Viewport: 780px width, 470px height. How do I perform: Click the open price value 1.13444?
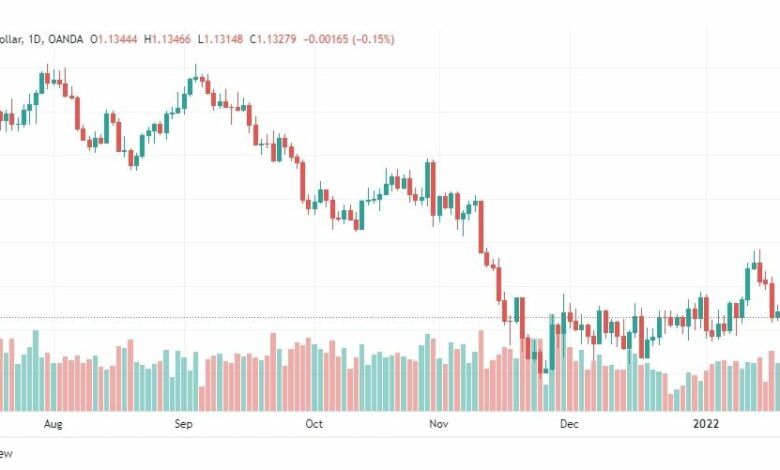click(117, 39)
